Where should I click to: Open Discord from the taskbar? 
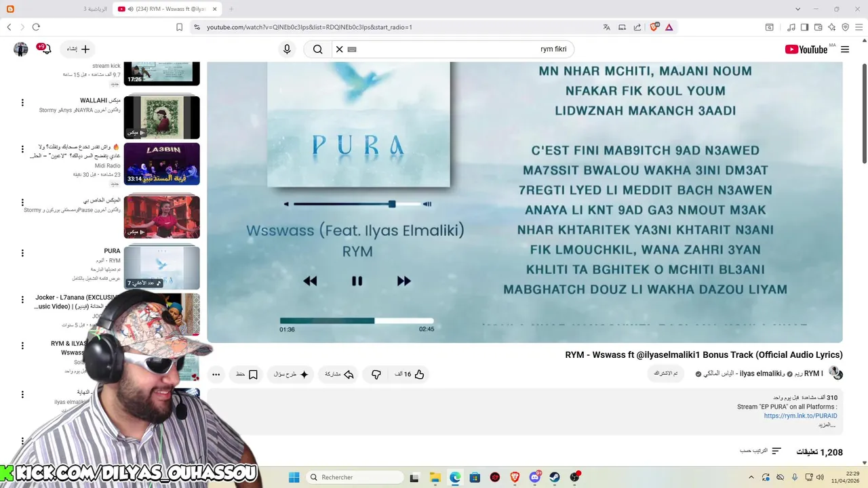click(535, 477)
